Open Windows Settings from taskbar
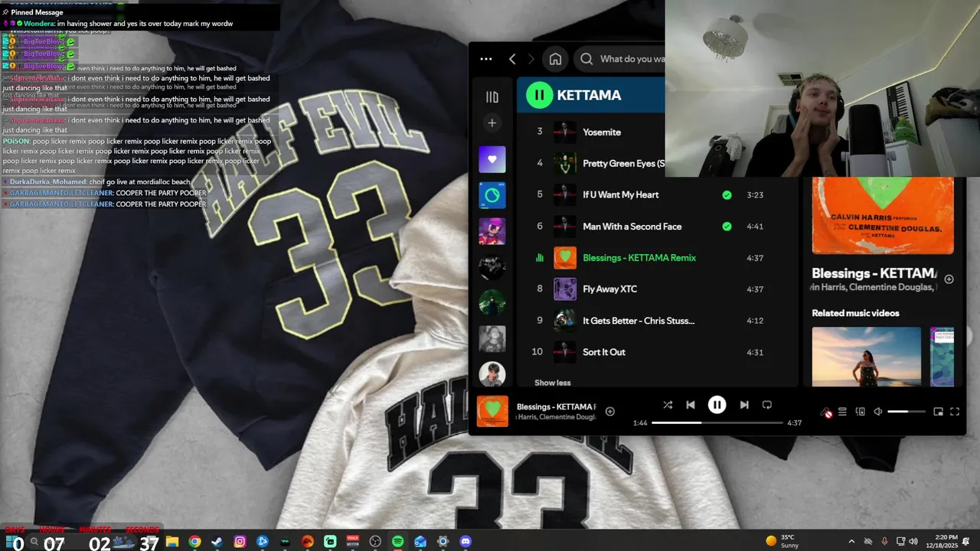The width and height of the screenshot is (980, 551). [x=443, y=542]
